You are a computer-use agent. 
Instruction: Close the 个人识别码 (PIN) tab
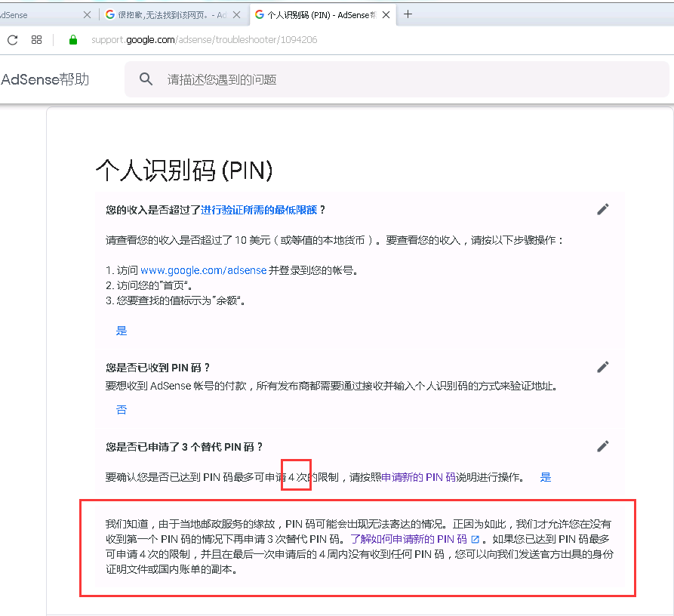386,15
